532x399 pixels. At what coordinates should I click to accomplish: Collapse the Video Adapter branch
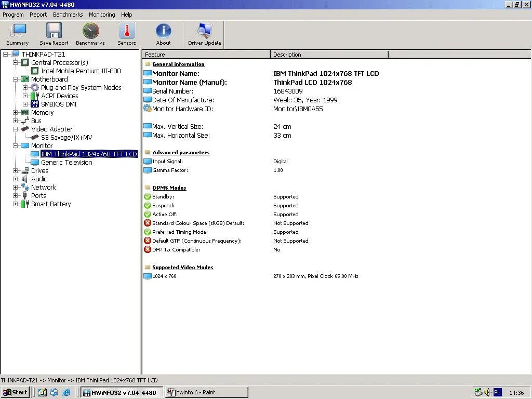click(x=15, y=129)
